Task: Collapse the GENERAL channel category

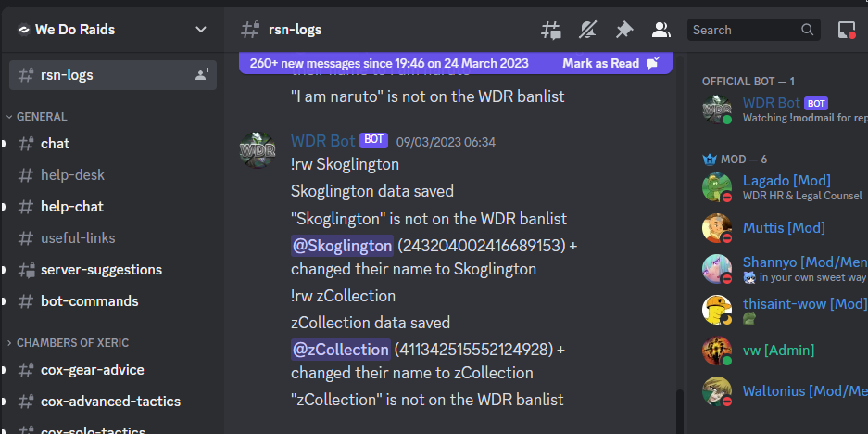Action: (38, 117)
